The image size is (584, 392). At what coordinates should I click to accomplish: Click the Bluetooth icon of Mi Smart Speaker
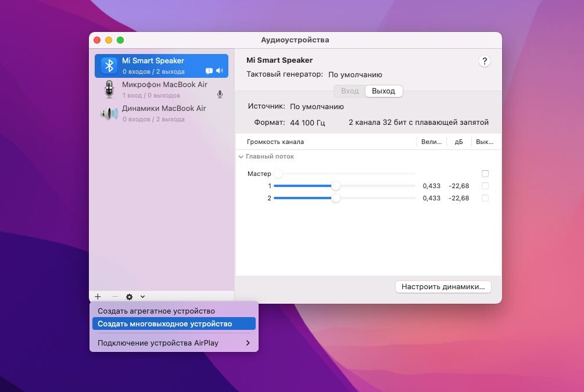click(x=109, y=66)
